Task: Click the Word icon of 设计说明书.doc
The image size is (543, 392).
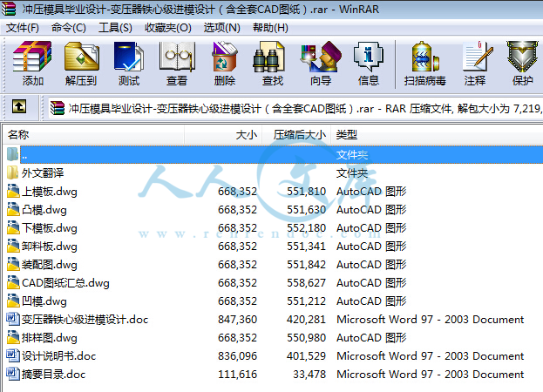Action: [13, 355]
